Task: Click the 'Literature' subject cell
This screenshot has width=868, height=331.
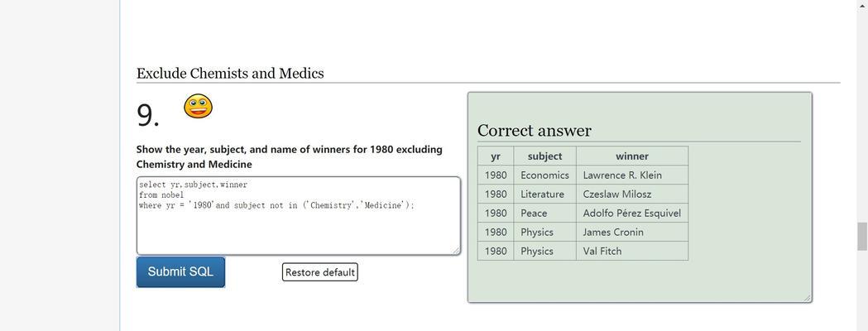Action: tap(544, 194)
